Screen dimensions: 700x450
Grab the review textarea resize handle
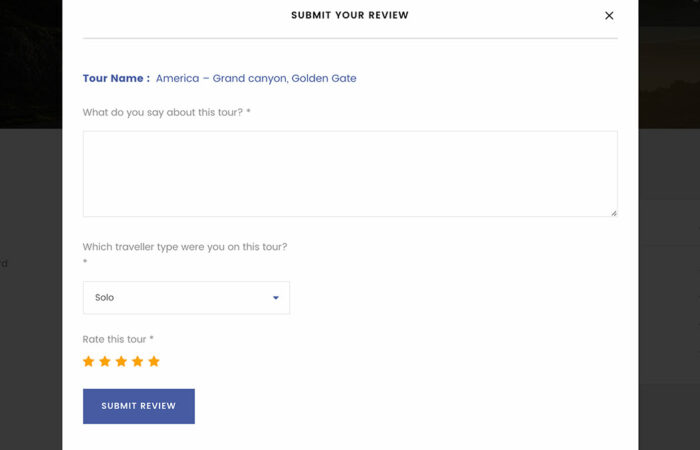[x=613, y=212]
